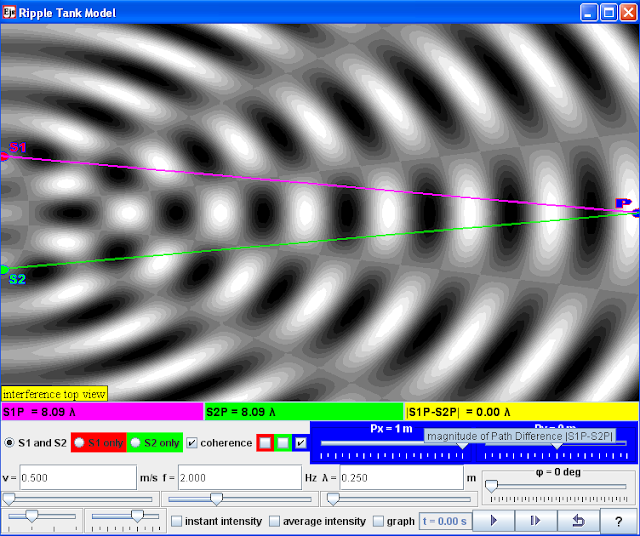Enable the graph checkbox

coord(378,521)
